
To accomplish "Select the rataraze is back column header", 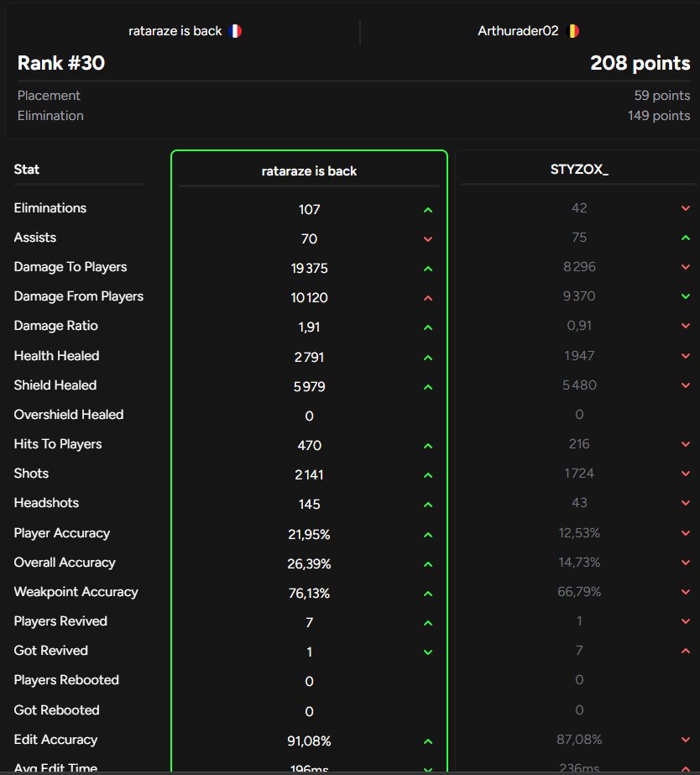I will click(x=309, y=171).
